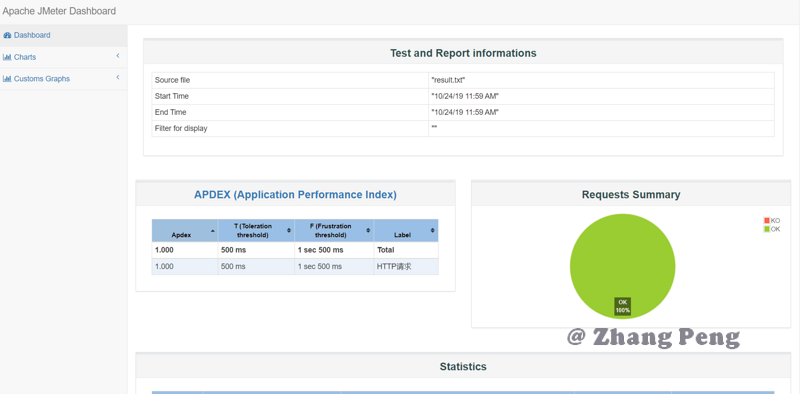Screen dimensions: 800x394
Task: Click the Apache JMeter Dashboard title link
Action: pyautogui.click(x=59, y=11)
